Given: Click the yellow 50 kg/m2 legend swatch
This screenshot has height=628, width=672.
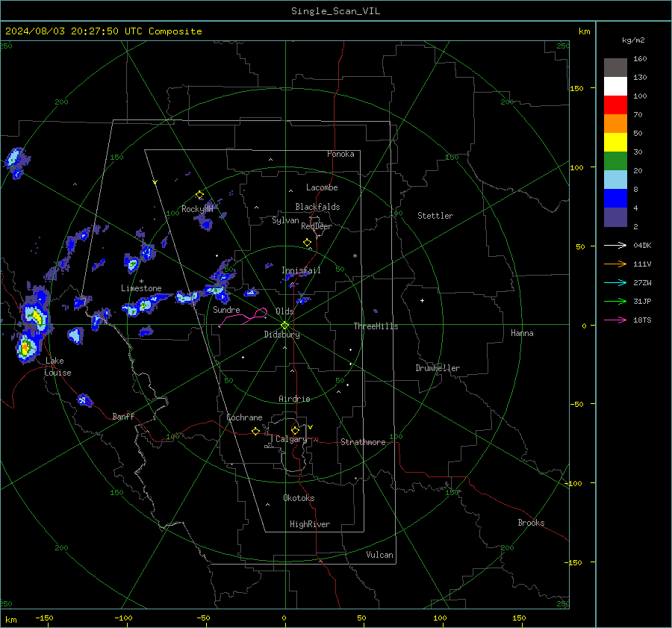Looking at the screenshot, I should tap(615, 143).
